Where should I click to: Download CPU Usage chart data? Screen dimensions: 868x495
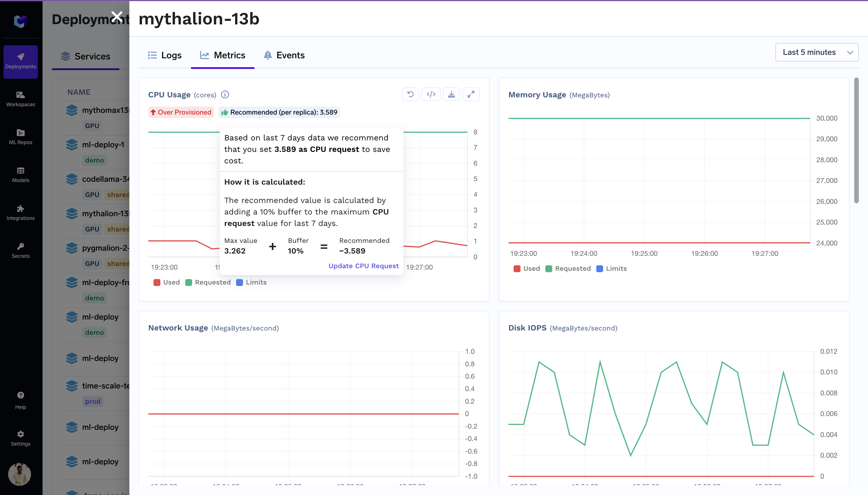[451, 94]
